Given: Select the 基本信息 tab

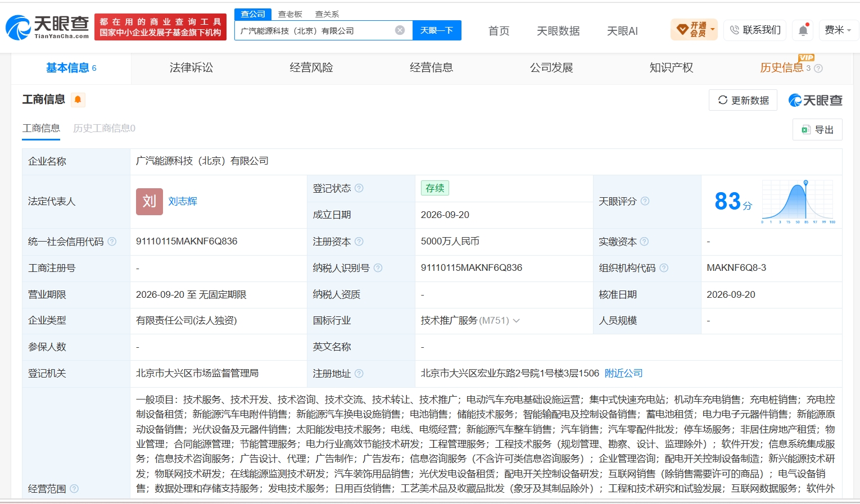Looking at the screenshot, I should click(71, 68).
